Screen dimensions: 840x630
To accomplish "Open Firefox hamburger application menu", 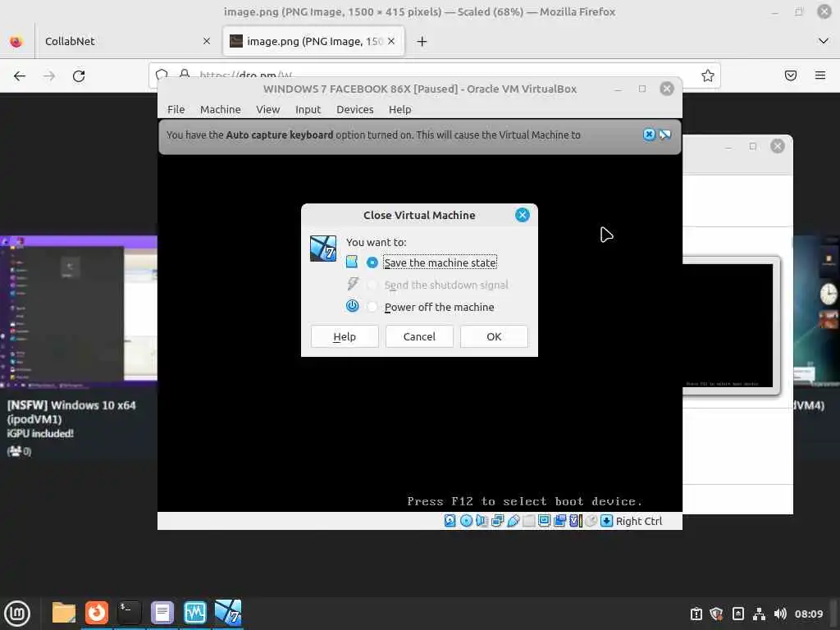I will (820, 75).
